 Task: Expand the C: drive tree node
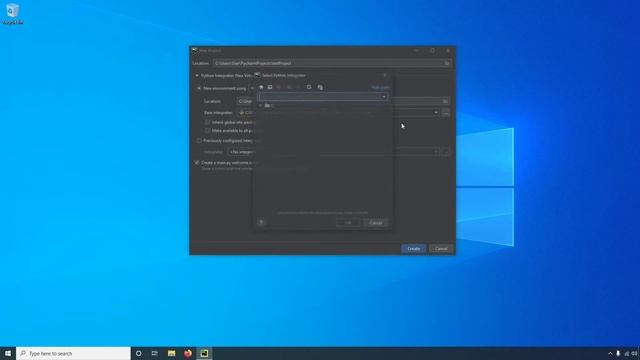click(260, 106)
